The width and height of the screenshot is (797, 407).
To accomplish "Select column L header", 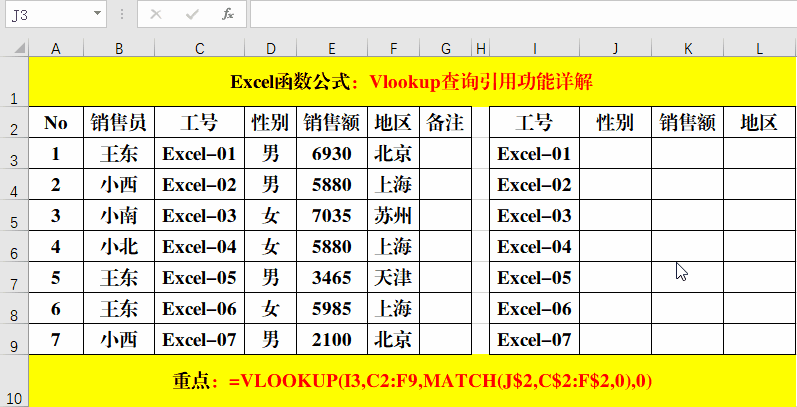I will pos(760,49).
